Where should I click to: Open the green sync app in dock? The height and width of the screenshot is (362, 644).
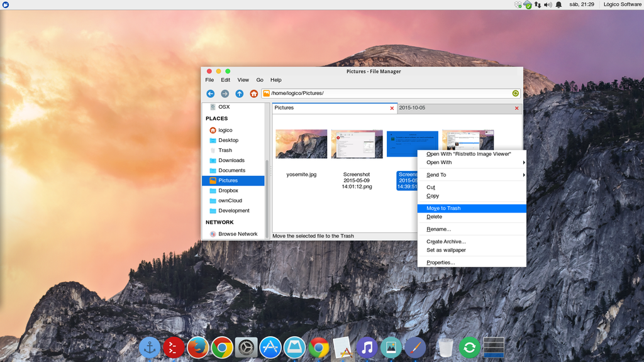[x=469, y=348]
